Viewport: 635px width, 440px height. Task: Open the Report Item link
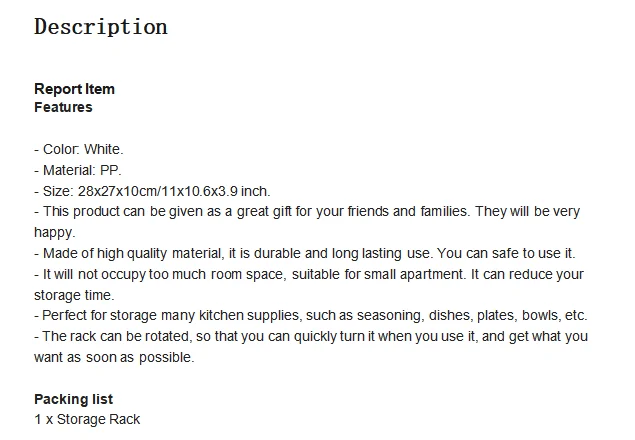tap(75, 89)
